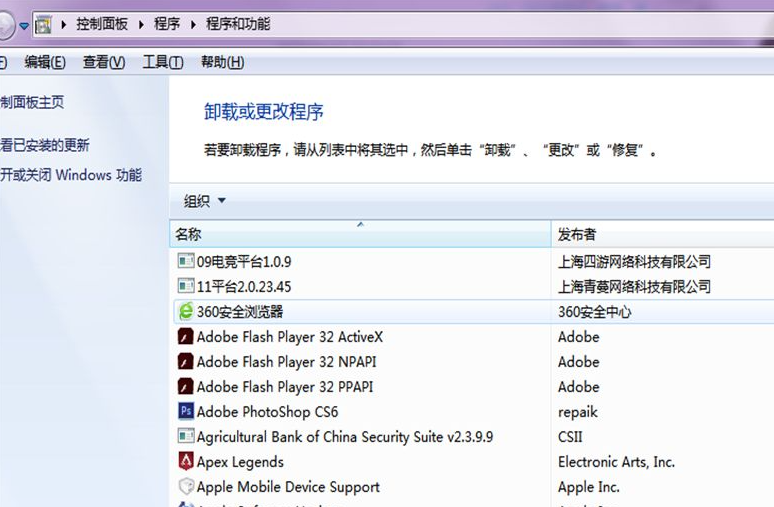Click the Adobe Flash Player 32 PPAPI icon
The width and height of the screenshot is (774, 507).
click(x=186, y=386)
